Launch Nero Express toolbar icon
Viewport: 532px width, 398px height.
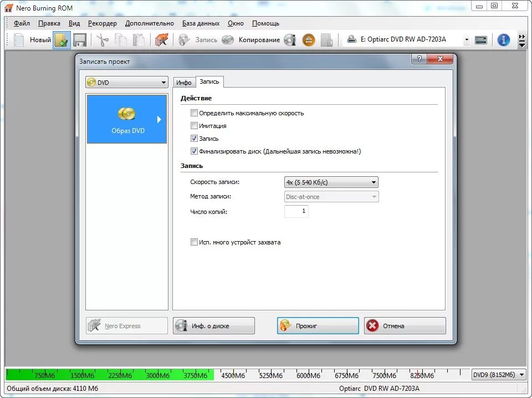click(162, 40)
